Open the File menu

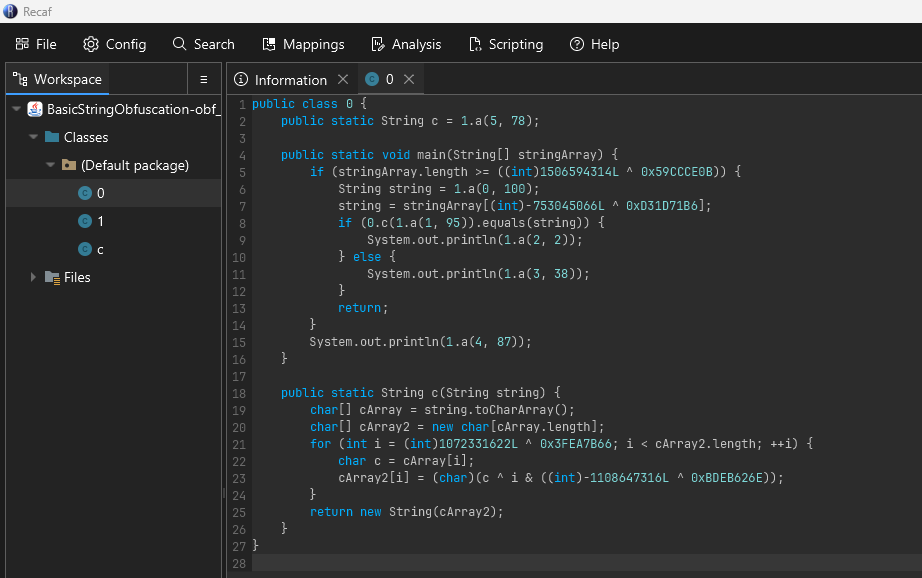(36, 44)
